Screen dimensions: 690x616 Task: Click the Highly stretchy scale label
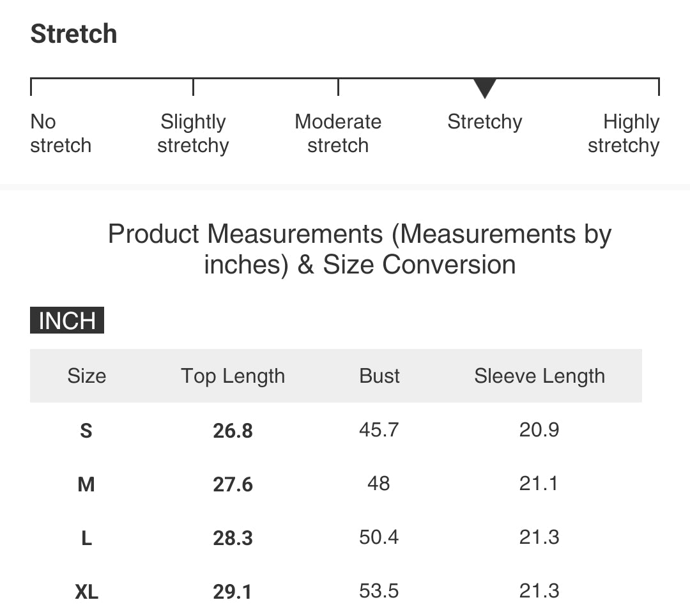pos(624,134)
